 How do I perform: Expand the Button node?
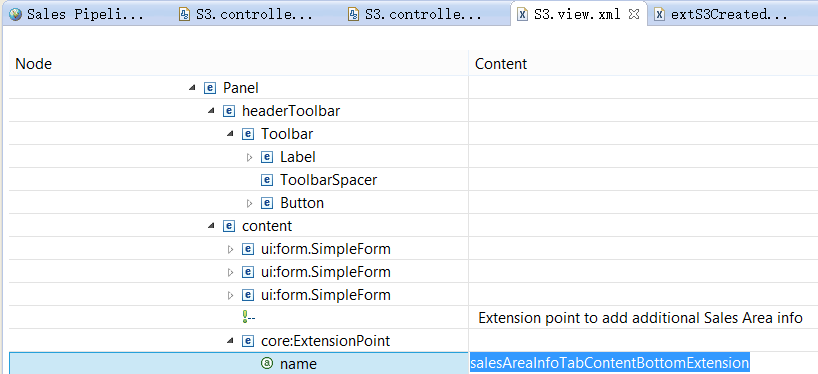pyautogui.click(x=249, y=203)
